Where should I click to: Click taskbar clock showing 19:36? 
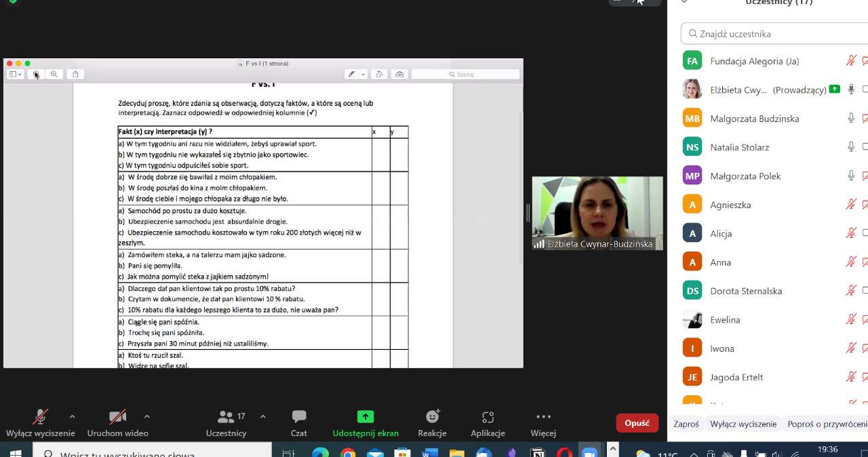[x=827, y=450]
